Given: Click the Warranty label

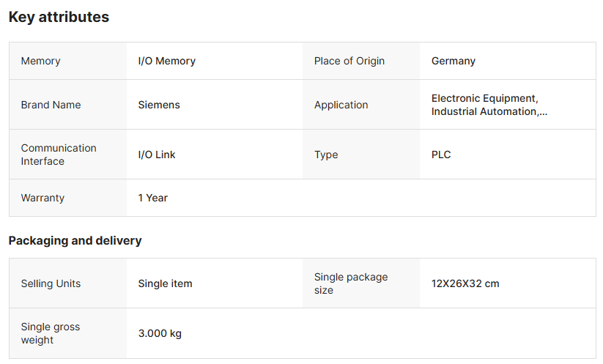Looking at the screenshot, I should pyautogui.click(x=42, y=198).
